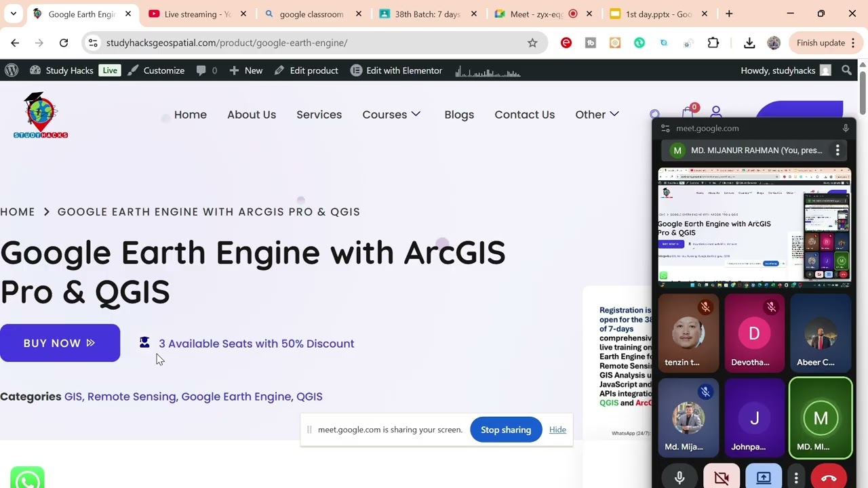Screen dimensions: 868x488
Task: Go to Home in the site navigation
Action: pyautogui.click(x=191, y=115)
